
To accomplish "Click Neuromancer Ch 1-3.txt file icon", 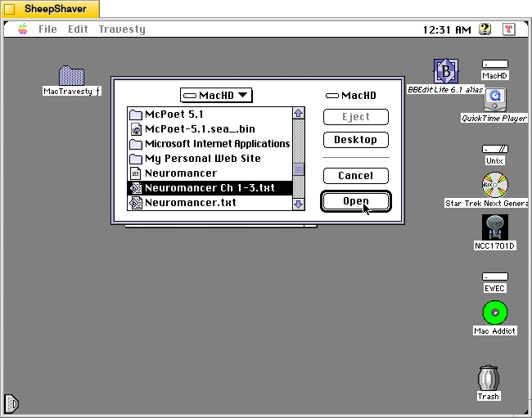I will [x=136, y=188].
